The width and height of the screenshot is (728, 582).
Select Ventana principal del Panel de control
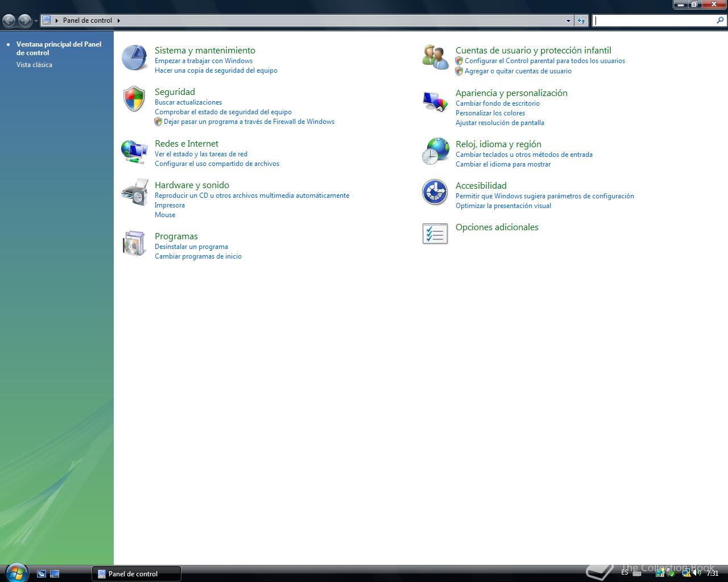pos(59,48)
